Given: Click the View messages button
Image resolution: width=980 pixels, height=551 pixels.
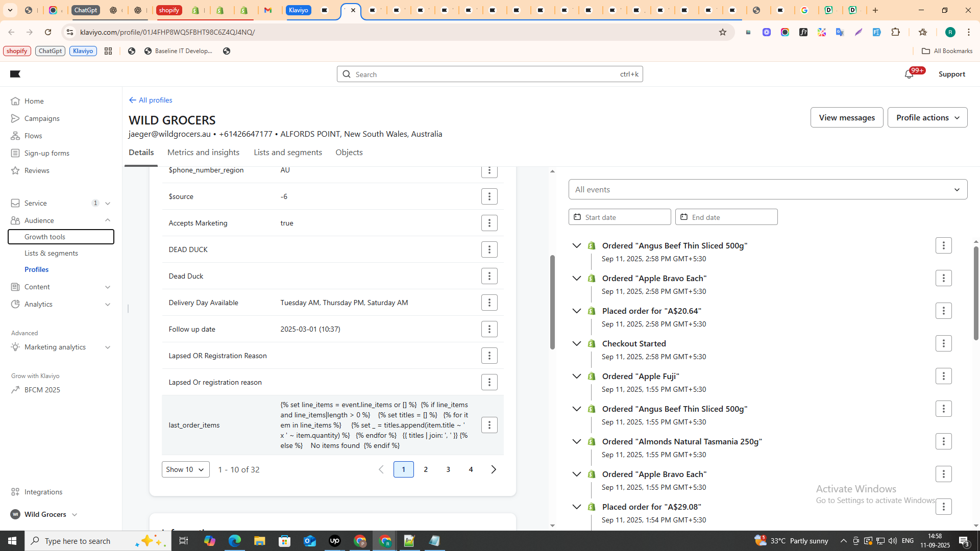Looking at the screenshot, I should pos(846,117).
